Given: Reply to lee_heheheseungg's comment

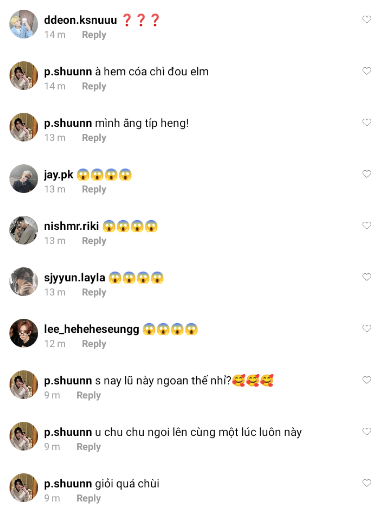Looking at the screenshot, I should pos(94,344).
